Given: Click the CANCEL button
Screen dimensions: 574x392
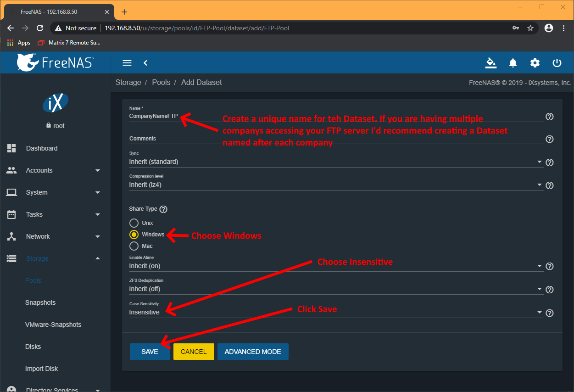Looking at the screenshot, I should click(194, 352).
